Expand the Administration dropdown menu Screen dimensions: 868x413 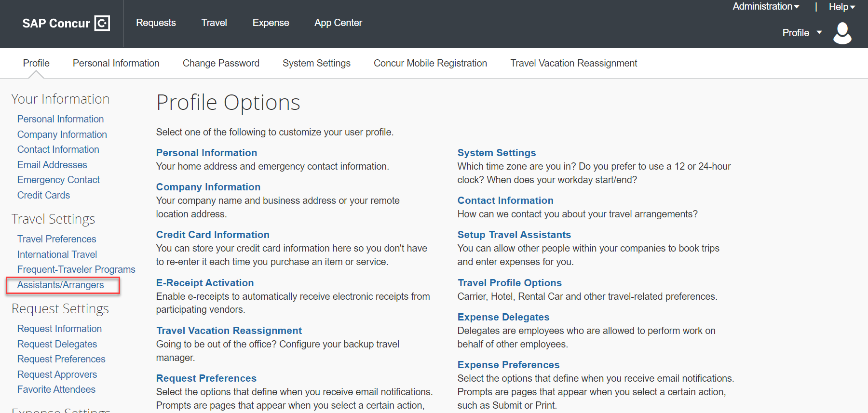766,7
